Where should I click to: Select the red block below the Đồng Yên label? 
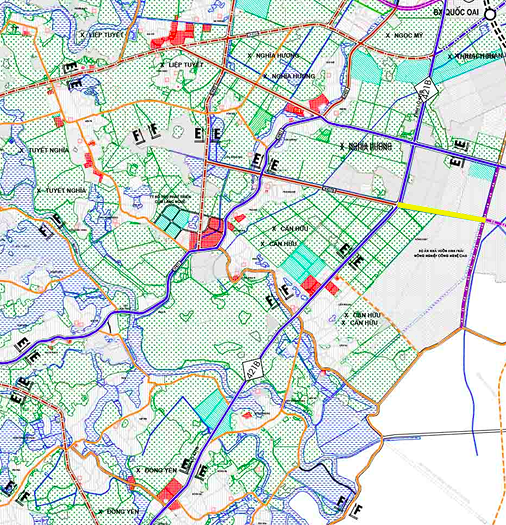click(170, 493)
